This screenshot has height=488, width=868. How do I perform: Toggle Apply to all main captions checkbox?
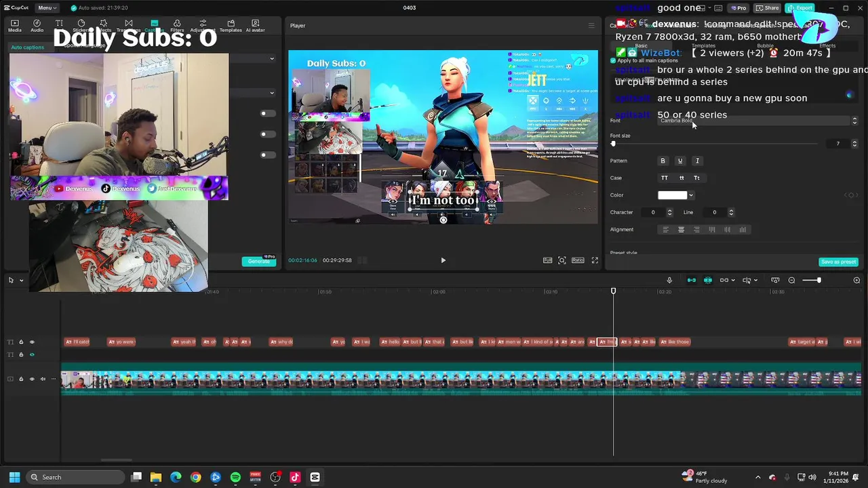point(613,61)
